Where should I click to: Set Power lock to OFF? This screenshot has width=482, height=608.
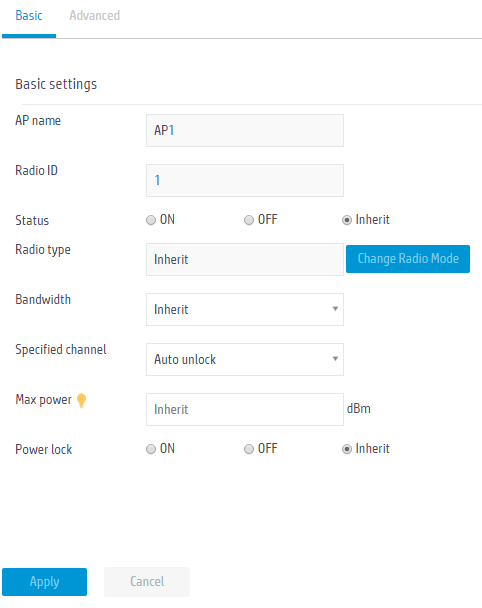tap(249, 449)
